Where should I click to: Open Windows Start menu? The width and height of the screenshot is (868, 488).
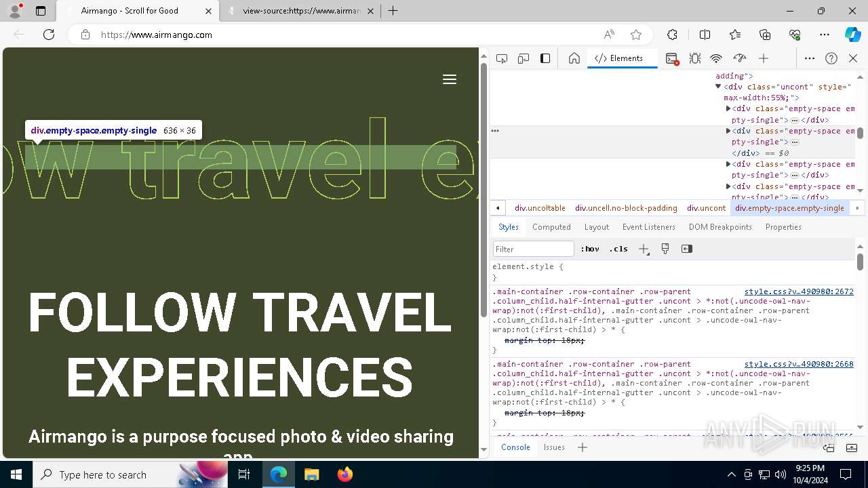click(16, 474)
